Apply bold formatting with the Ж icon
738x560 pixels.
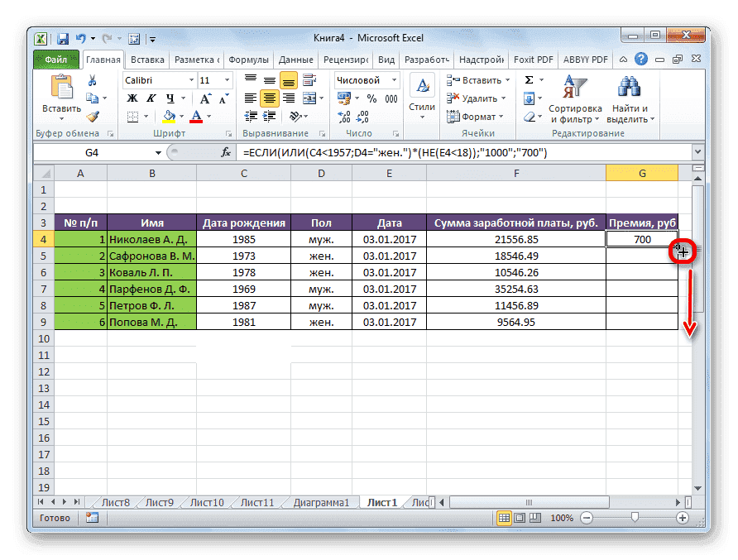[x=132, y=98]
